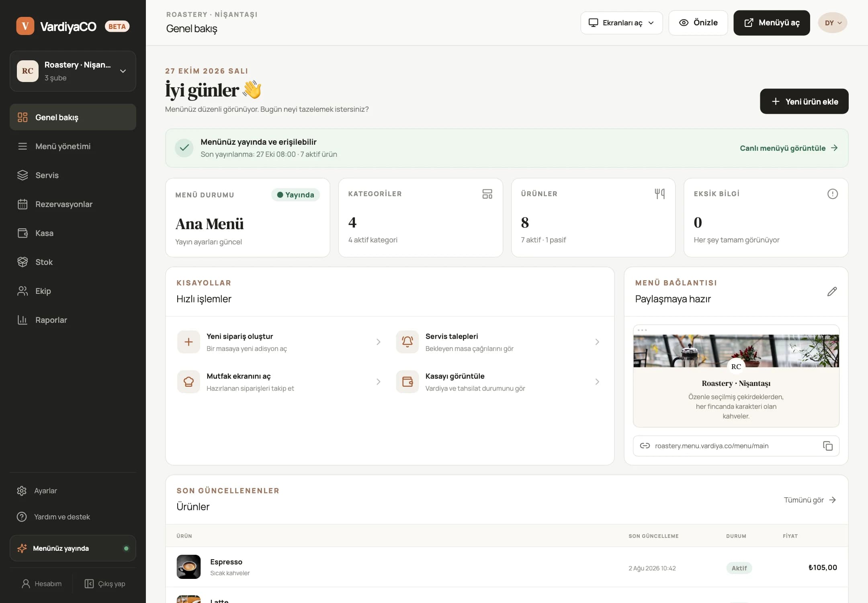Copy the menu URL with copy icon

pos(828,446)
